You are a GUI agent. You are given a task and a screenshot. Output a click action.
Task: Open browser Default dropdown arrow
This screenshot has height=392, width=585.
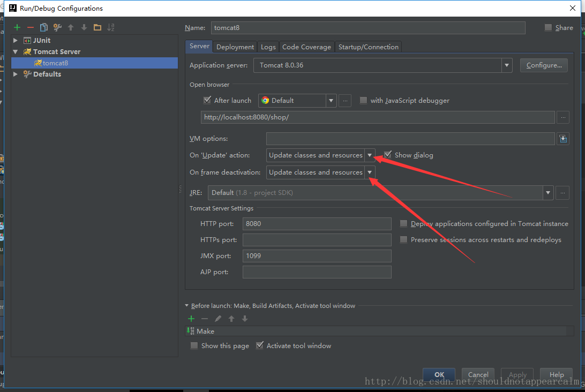[331, 100]
